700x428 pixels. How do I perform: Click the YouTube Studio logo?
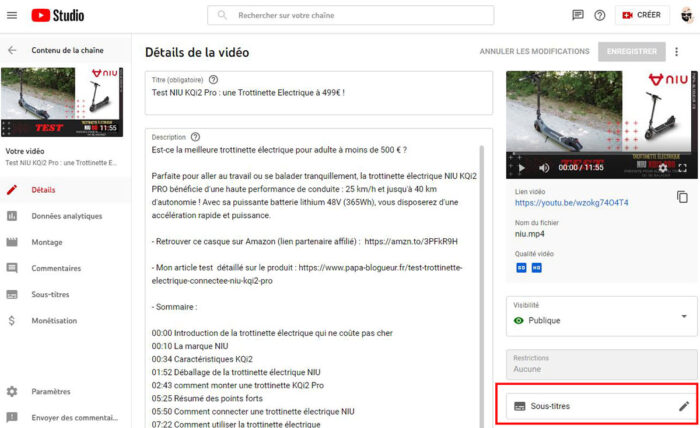click(x=58, y=15)
